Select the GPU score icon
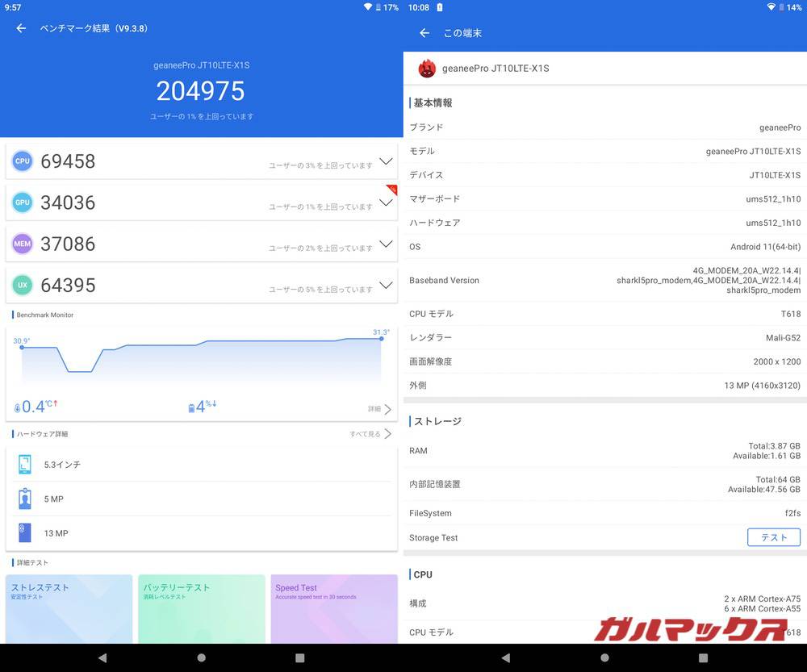This screenshot has width=807, height=672. (x=22, y=202)
